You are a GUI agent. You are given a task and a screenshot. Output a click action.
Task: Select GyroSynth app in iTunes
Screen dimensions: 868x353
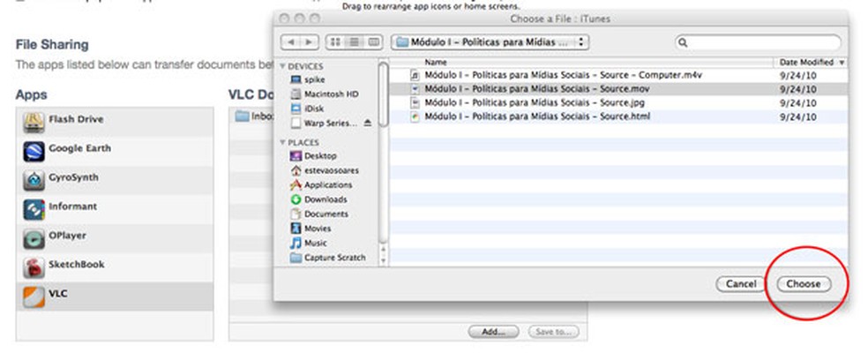[x=115, y=180]
